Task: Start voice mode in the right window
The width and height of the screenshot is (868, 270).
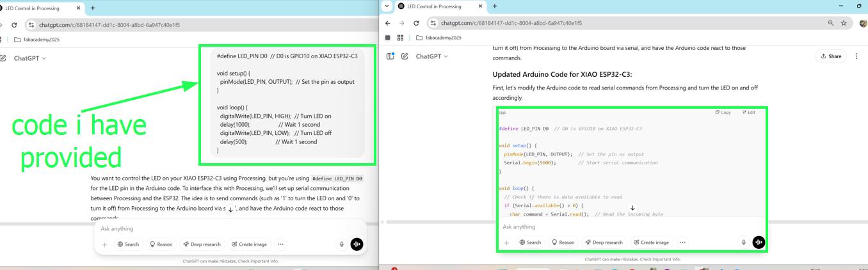Action: point(759,242)
